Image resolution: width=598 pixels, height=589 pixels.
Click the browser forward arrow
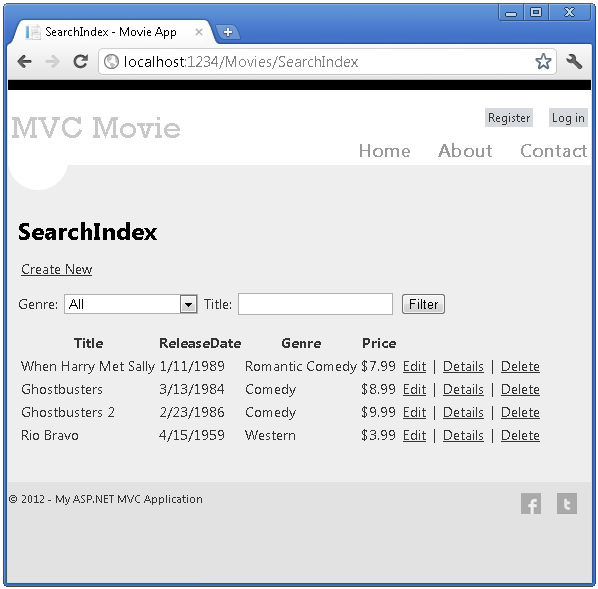pos(52,61)
